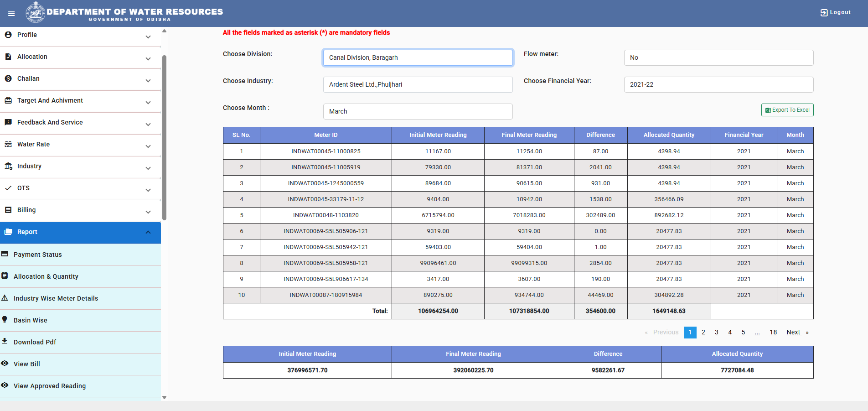
Task: Expand the Challan menu chevron
Action: (x=148, y=81)
